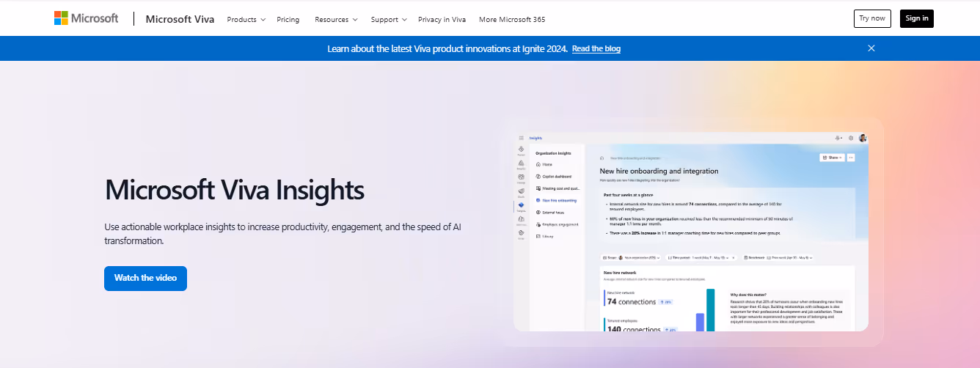Follow the Read the blog link
The width and height of the screenshot is (980, 368).
tap(596, 48)
